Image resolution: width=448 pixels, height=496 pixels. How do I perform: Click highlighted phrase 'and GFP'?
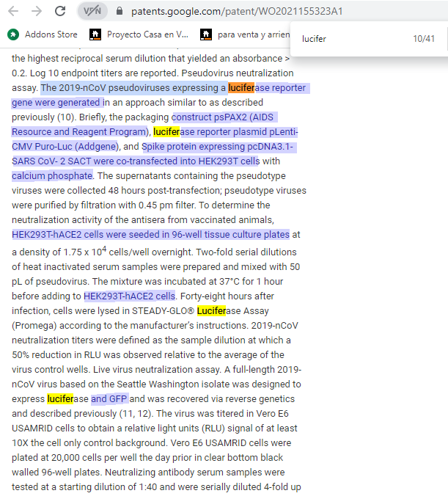(109, 398)
